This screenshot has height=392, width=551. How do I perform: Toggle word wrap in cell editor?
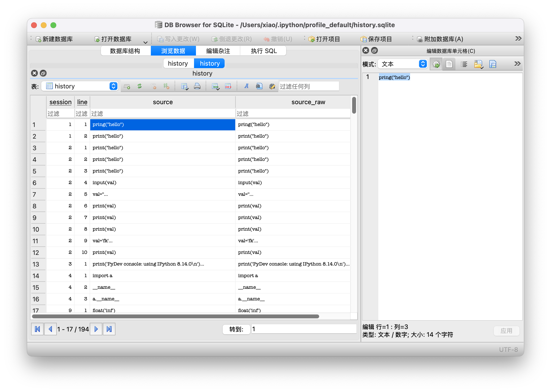coord(449,64)
